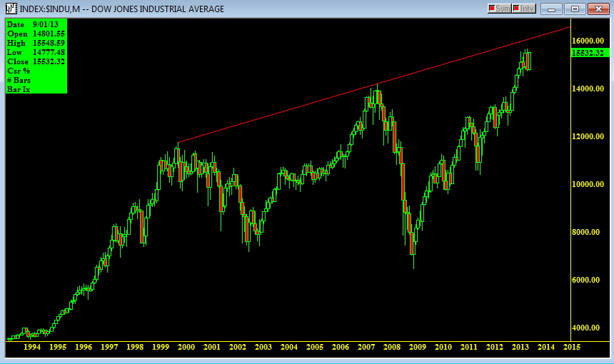Viewport: 614px width, 364px height.
Task: Click the 4000.00 price axis label
Action: tap(586, 328)
